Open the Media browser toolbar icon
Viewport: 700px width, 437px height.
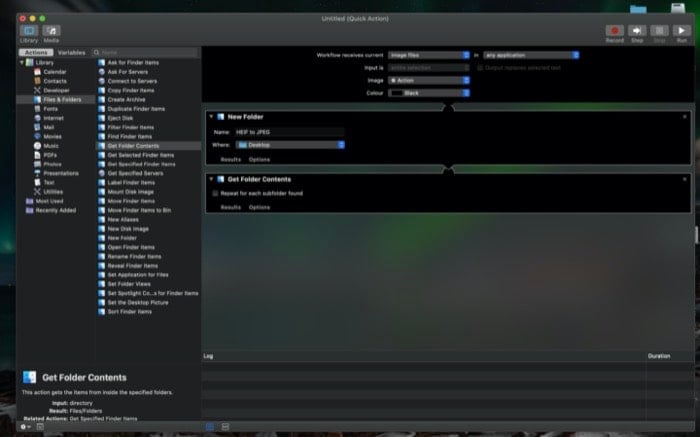pos(51,30)
